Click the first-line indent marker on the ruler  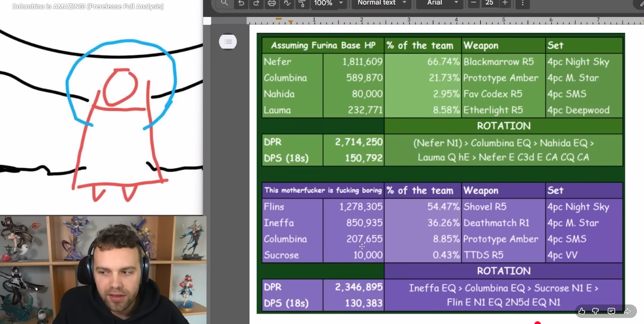coord(278,19)
